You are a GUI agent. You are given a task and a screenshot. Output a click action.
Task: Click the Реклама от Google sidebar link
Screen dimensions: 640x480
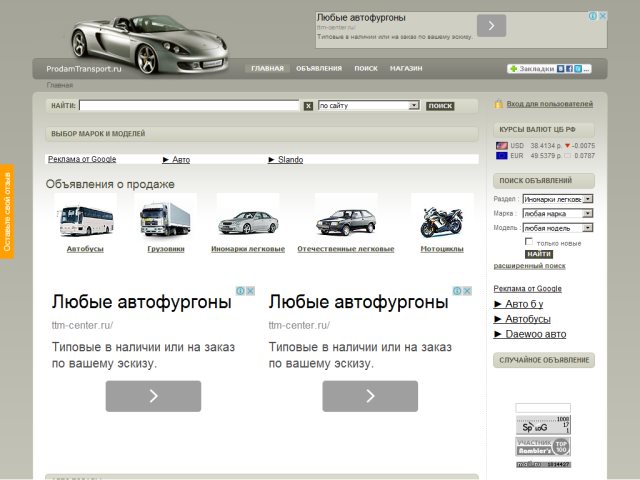click(x=527, y=289)
